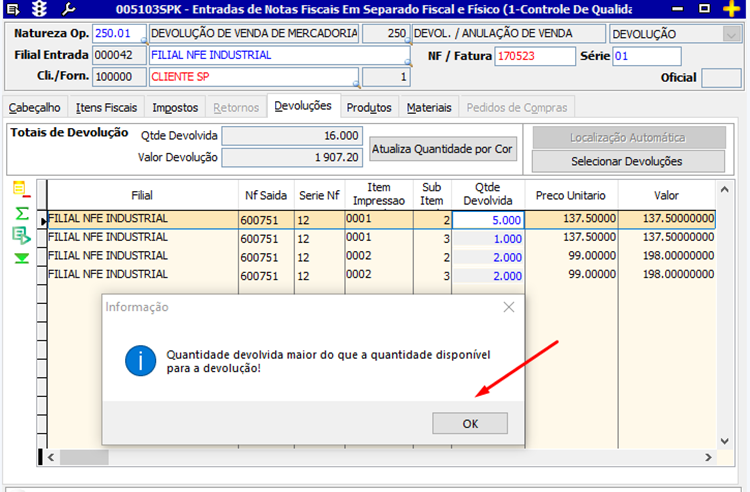Click lookup icon beside CLIENTE SP field
The width and height of the screenshot is (750, 492).
pyautogui.click(x=356, y=84)
